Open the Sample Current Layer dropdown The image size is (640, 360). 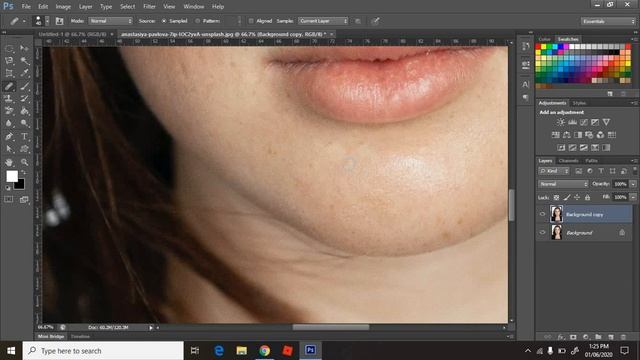323,21
